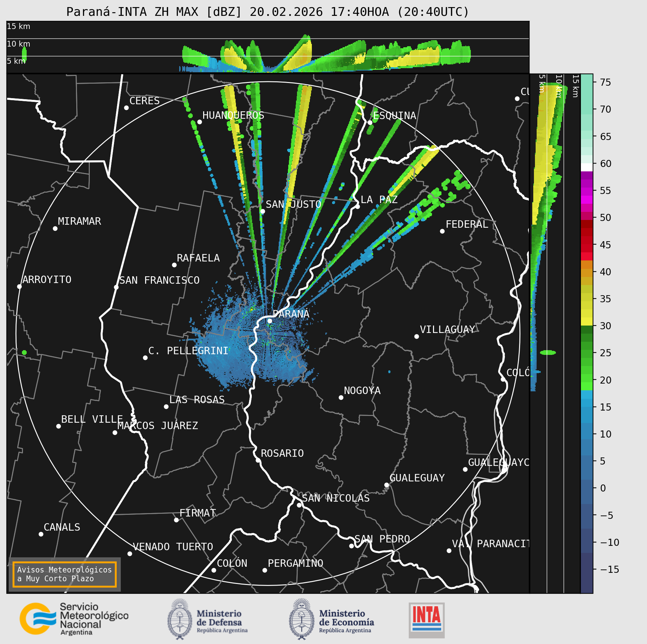Click the FIRMAT label

pos(198,513)
